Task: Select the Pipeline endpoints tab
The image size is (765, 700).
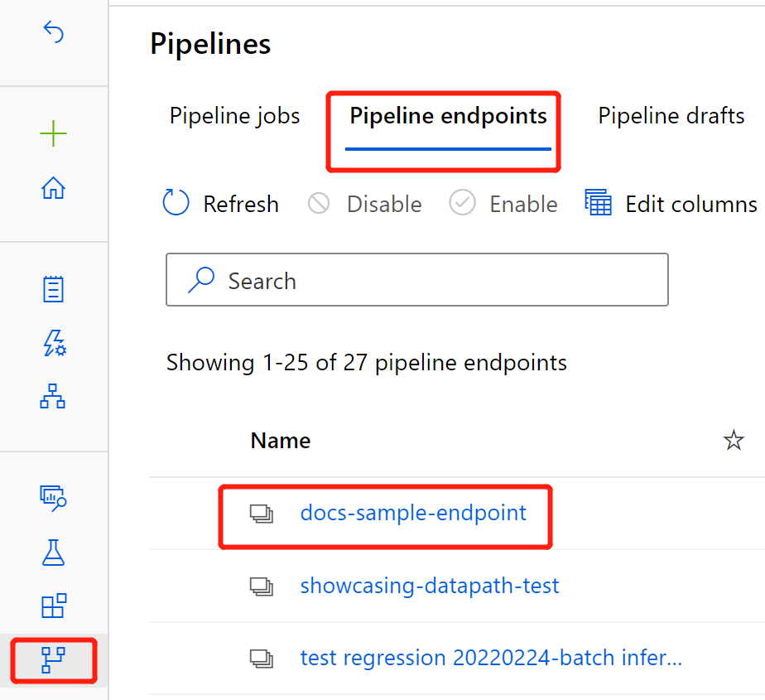Action: click(448, 116)
